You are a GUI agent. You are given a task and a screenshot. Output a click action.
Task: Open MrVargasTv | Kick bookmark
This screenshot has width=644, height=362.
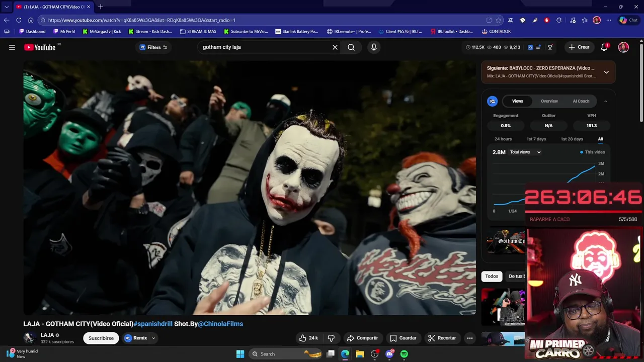click(x=102, y=31)
